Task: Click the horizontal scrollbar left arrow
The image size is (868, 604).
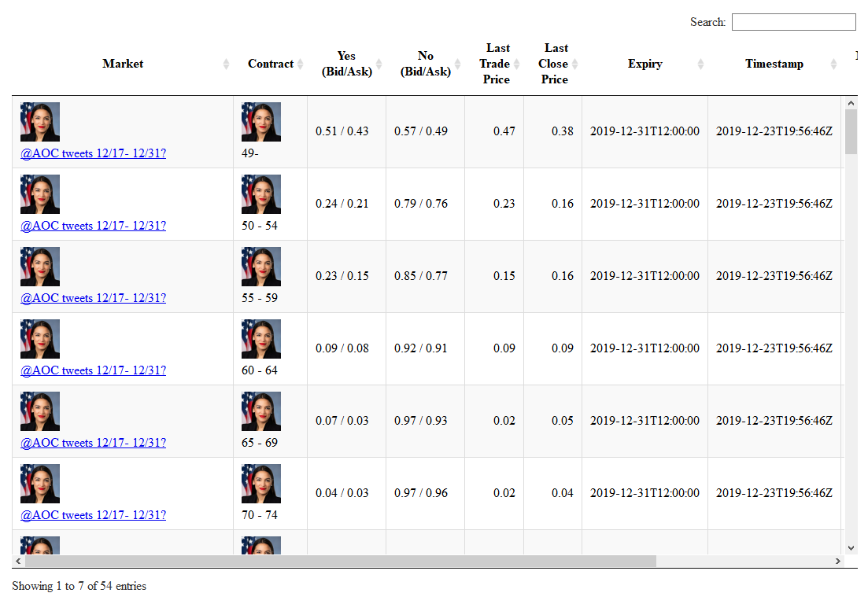Action: [19, 562]
